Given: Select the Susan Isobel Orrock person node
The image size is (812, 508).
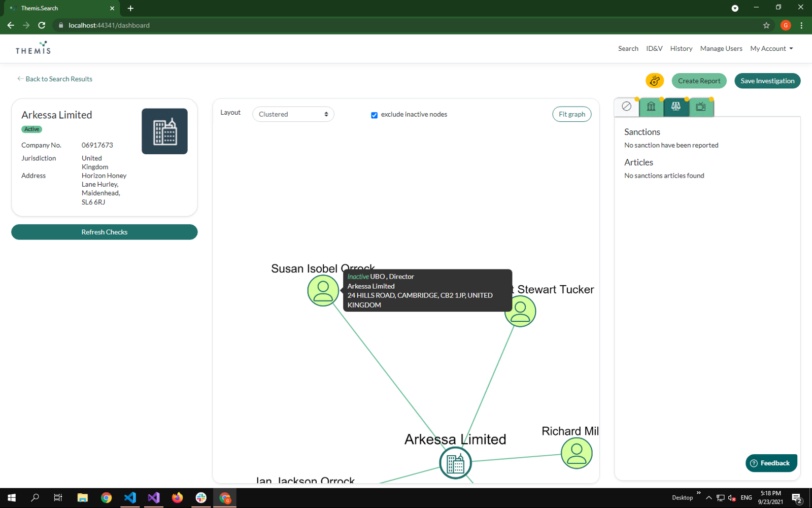Looking at the screenshot, I should coord(323,291).
